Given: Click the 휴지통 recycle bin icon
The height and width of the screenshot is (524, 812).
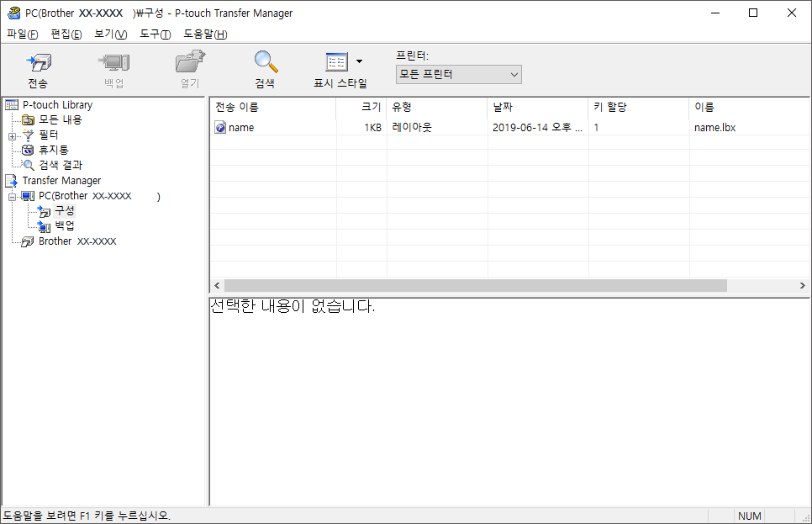Looking at the screenshot, I should tap(28, 151).
